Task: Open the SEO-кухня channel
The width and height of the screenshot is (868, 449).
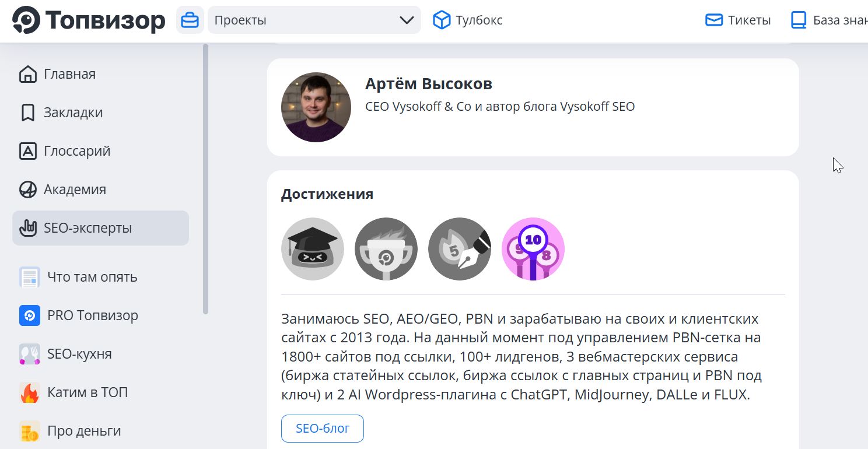Action: click(100, 354)
